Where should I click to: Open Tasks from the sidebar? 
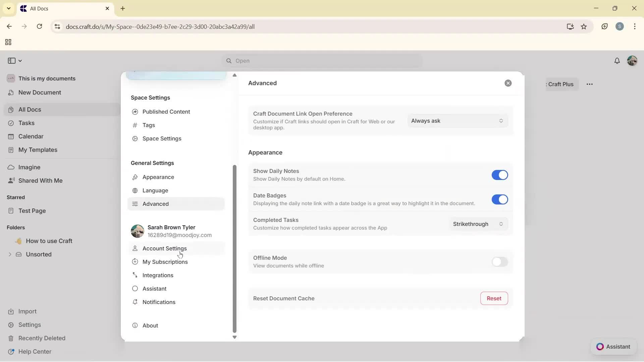[x=26, y=123]
